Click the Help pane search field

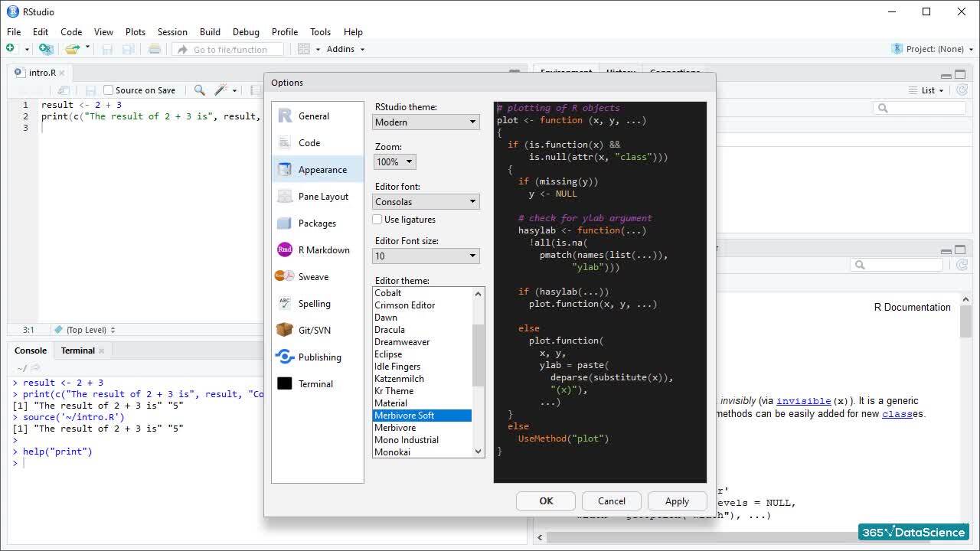point(897,265)
